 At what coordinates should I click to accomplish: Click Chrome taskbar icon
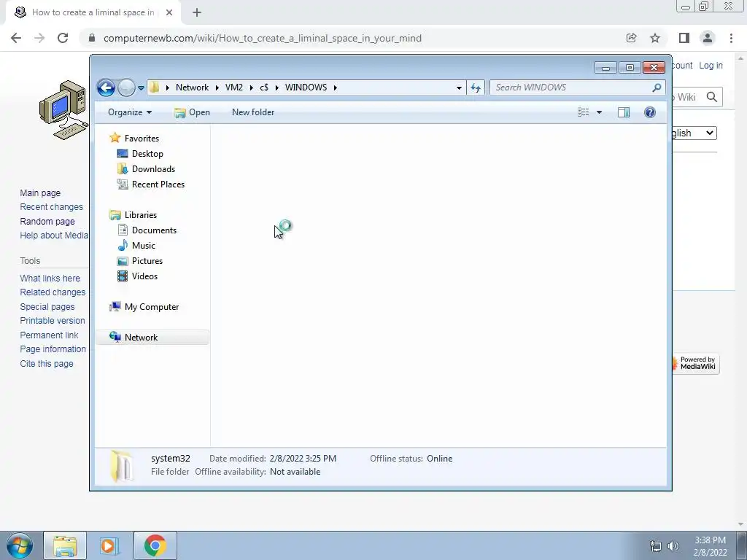[155, 545]
